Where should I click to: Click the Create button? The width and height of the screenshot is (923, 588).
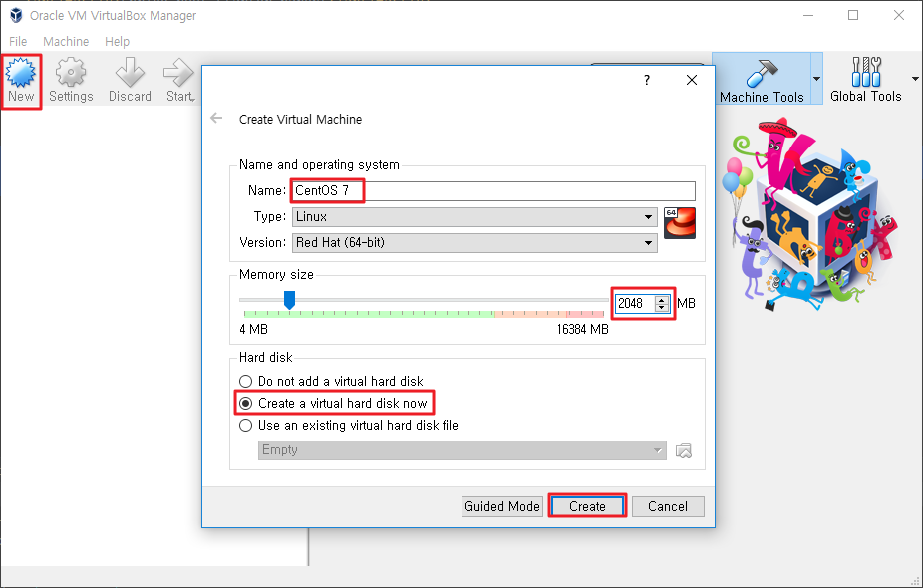(587, 506)
